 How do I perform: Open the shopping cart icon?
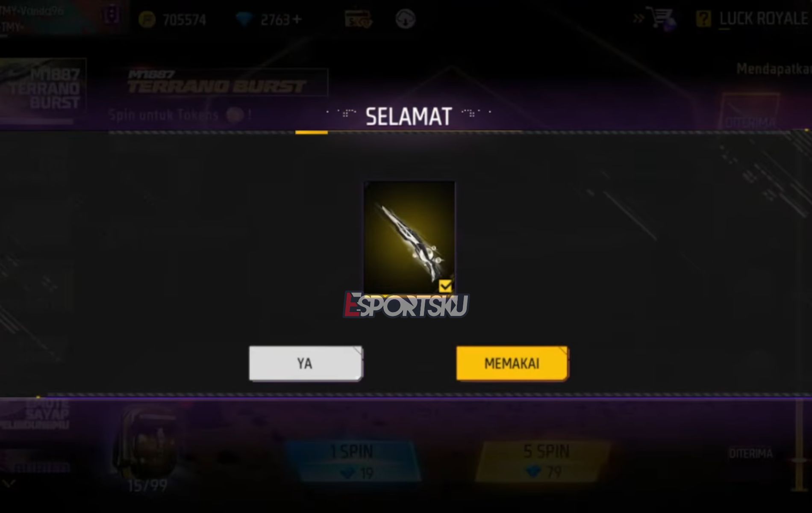pyautogui.click(x=662, y=18)
